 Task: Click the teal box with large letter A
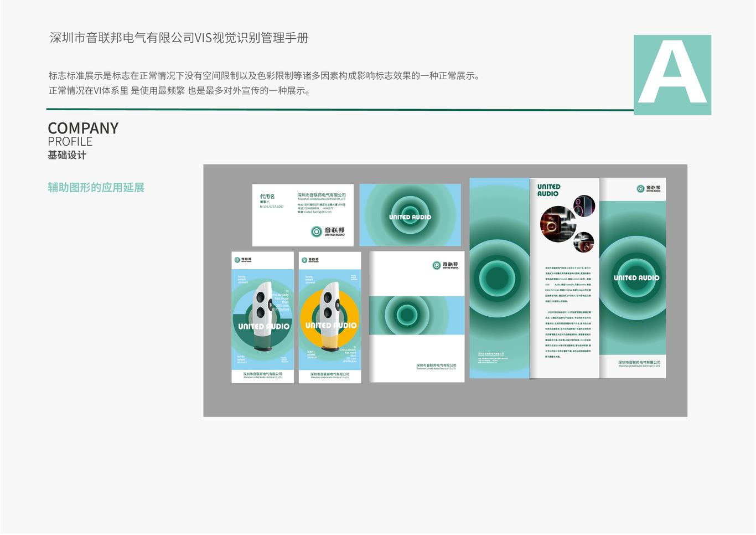(672, 75)
